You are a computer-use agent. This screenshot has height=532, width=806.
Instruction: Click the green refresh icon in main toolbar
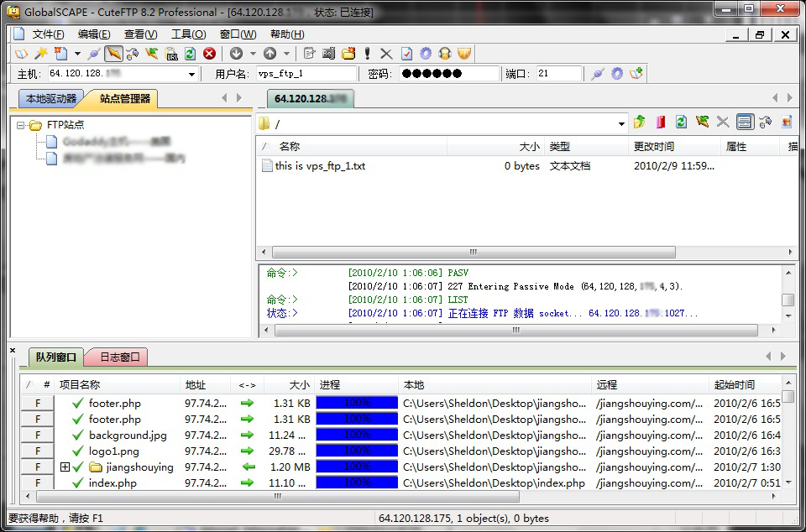pyautogui.click(x=191, y=54)
